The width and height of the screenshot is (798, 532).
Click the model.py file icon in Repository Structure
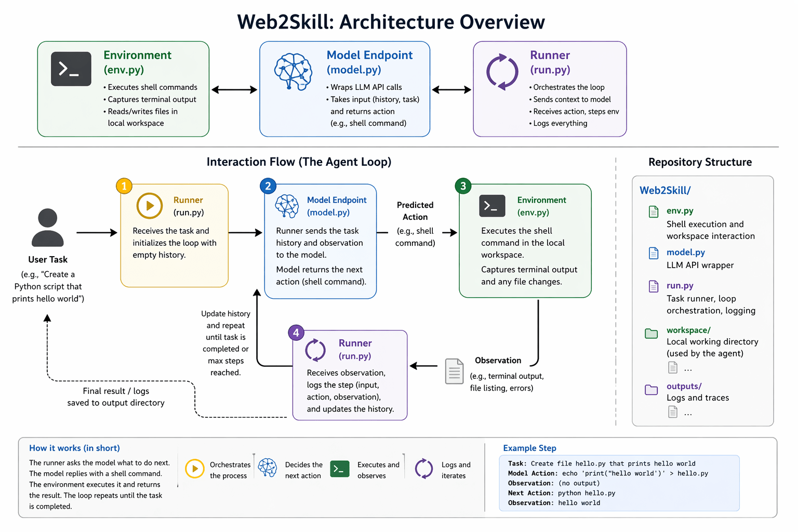pos(654,253)
